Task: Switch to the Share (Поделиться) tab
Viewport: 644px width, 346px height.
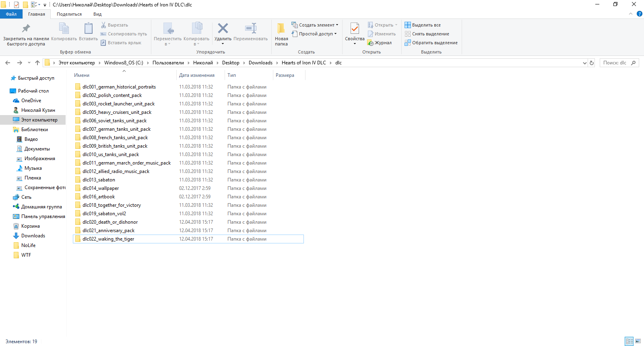Action: click(x=69, y=14)
